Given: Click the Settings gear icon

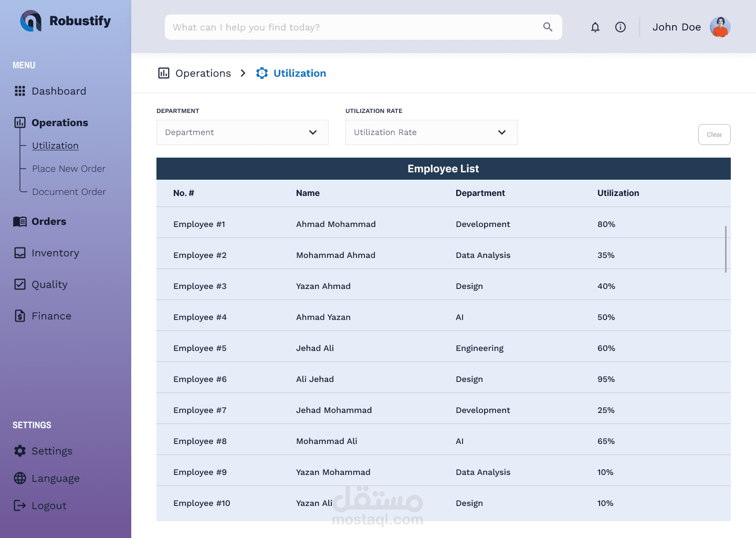Looking at the screenshot, I should (20, 451).
